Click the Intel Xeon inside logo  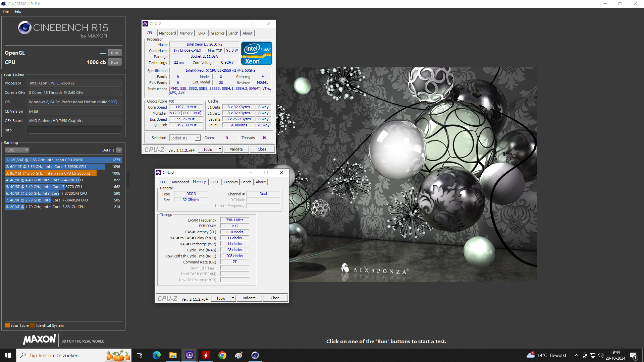pyautogui.click(x=257, y=53)
